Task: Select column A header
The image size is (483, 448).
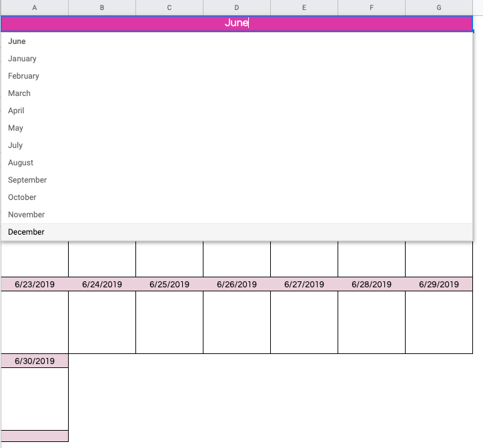Action: click(x=35, y=8)
